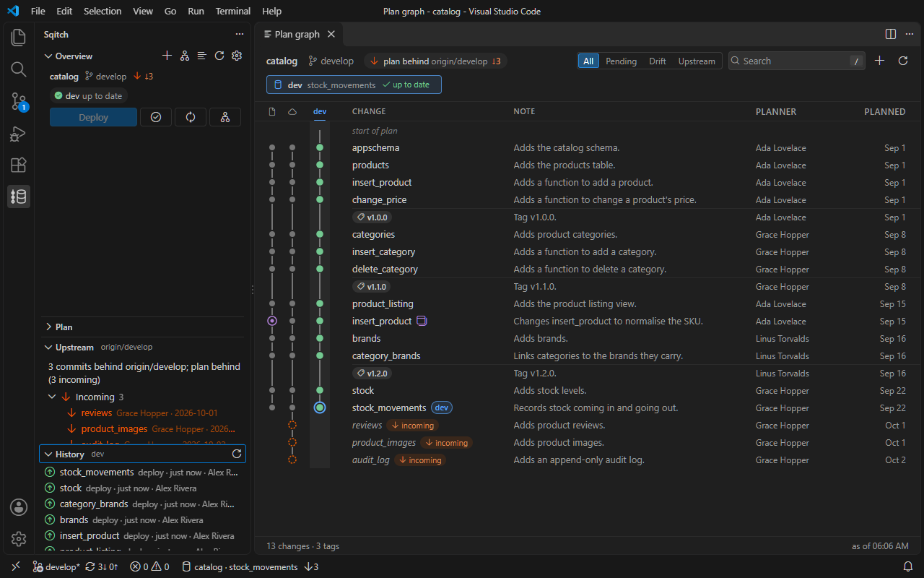Screen dimensions: 924x578
Task: Click the v1.1.0 tag row
Action: click(588, 286)
